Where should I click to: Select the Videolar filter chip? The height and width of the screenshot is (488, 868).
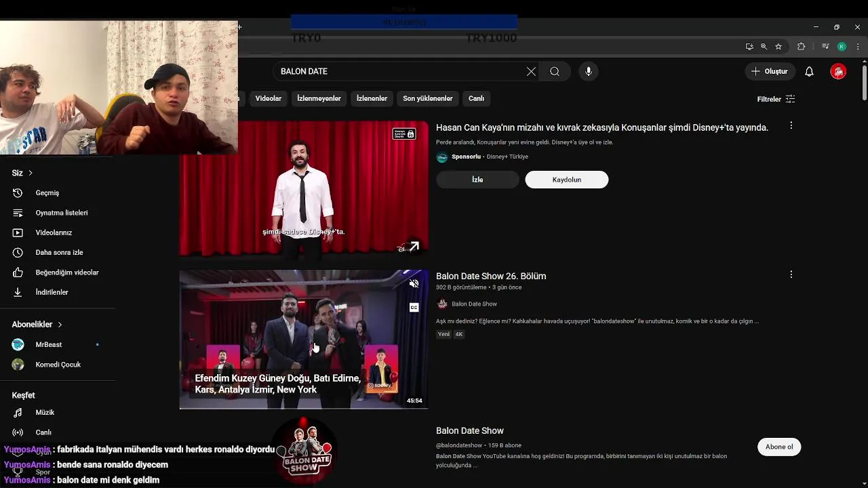pos(269,98)
